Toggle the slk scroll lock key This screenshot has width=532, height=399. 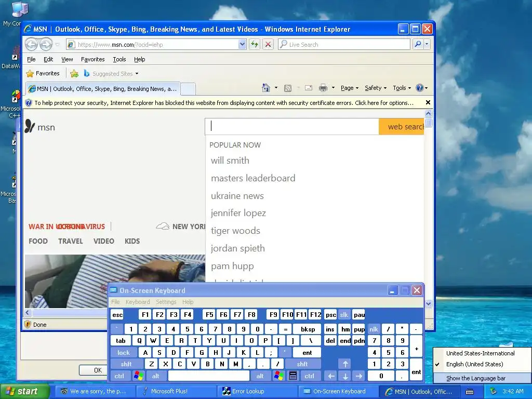[344, 314]
